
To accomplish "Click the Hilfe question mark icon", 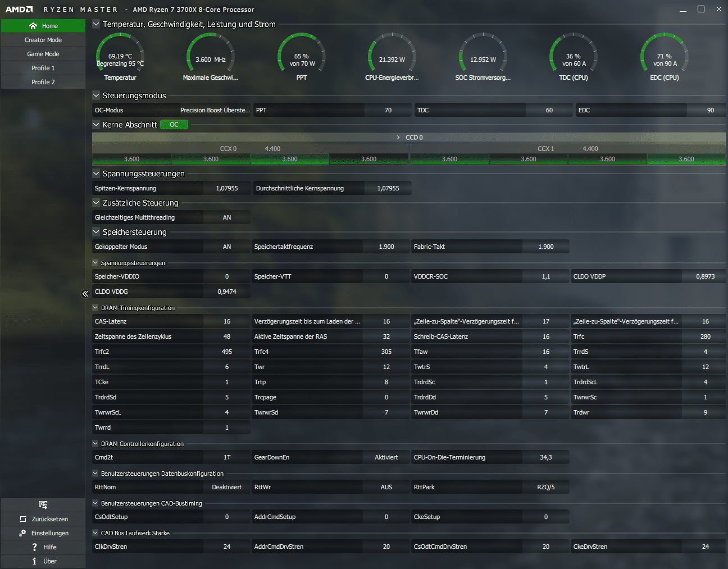I will coord(34,547).
